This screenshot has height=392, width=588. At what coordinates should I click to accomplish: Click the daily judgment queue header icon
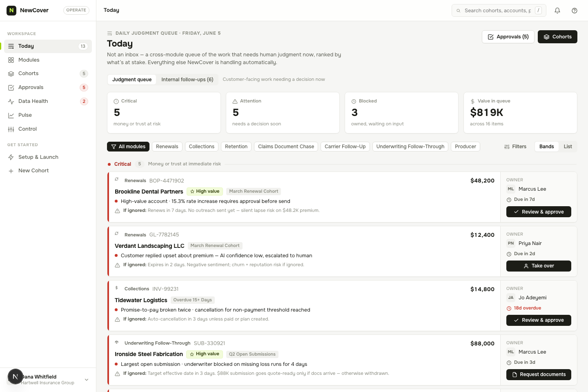[109, 33]
